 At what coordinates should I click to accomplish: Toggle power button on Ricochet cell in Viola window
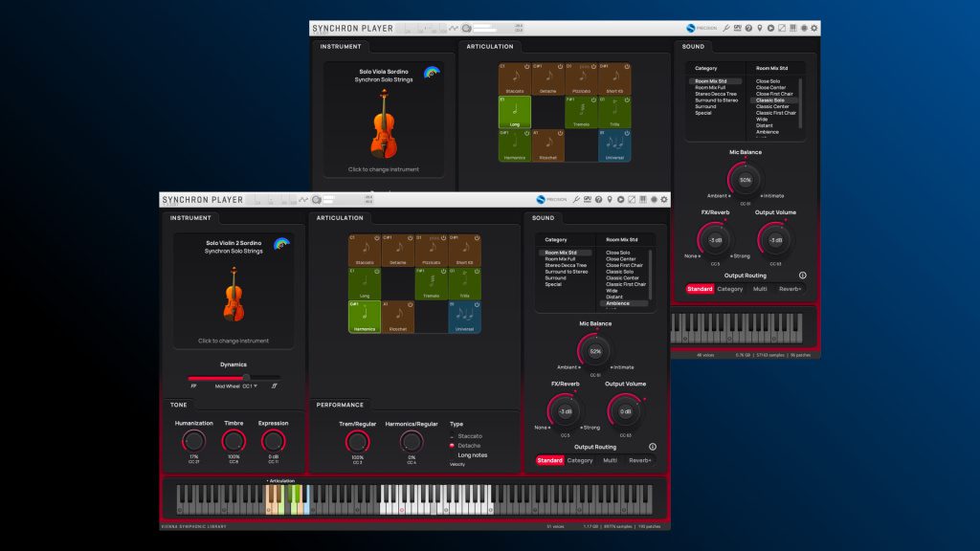pos(560,133)
